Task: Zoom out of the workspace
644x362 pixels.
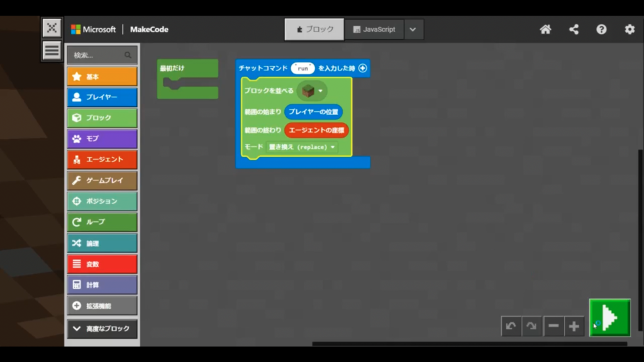Action: 553,326
